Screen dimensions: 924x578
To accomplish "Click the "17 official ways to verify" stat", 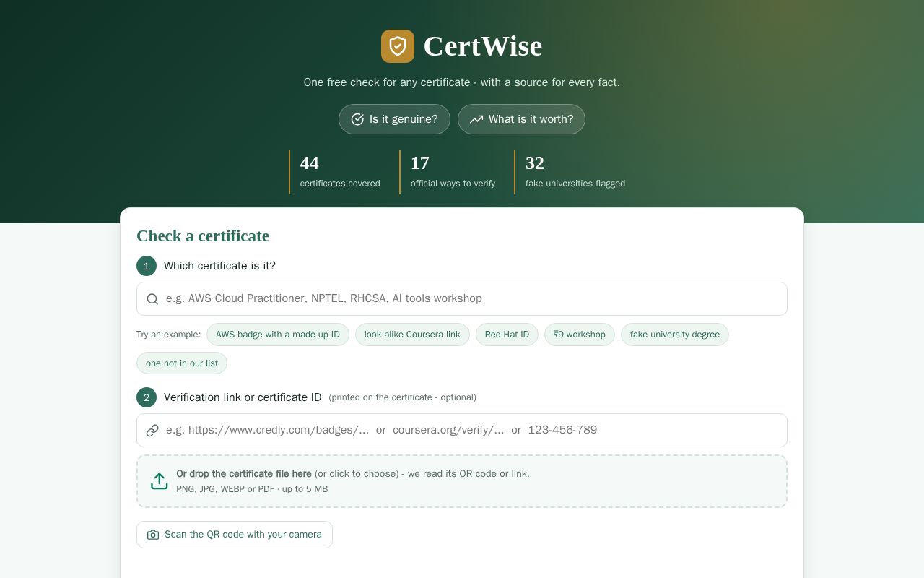I will [448, 172].
